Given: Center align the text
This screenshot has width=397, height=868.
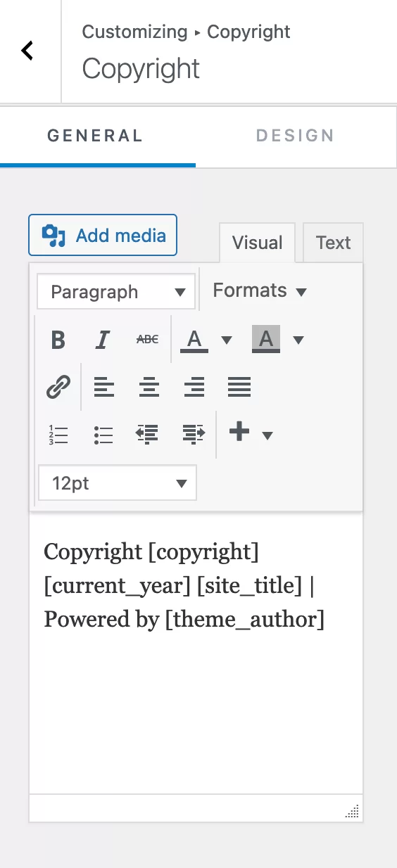Looking at the screenshot, I should tap(149, 387).
